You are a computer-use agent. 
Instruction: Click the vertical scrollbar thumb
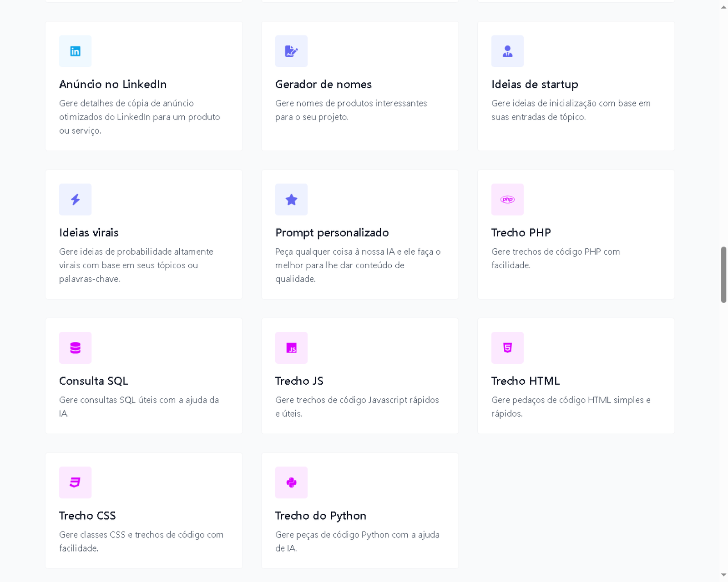(x=723, y=275)
